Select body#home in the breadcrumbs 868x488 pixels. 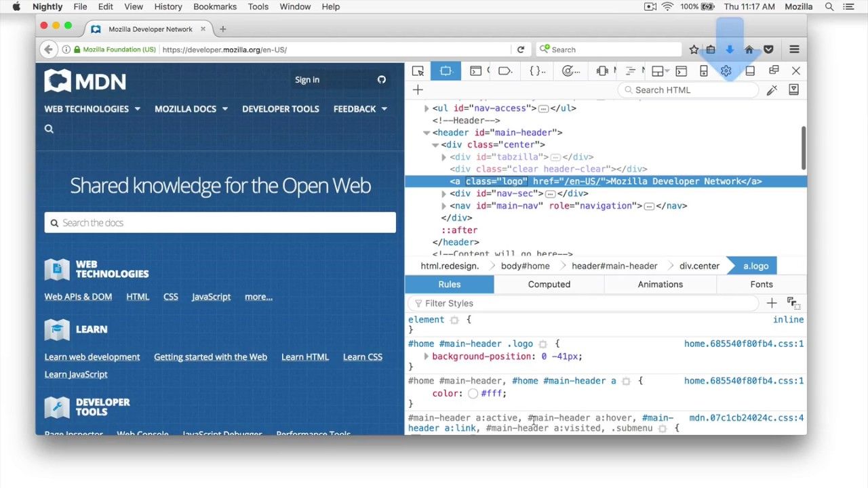(526, 266)
